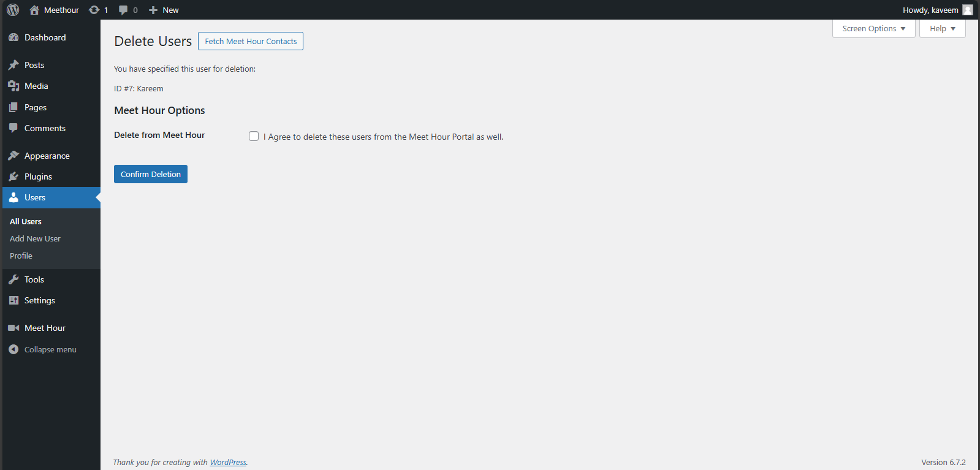This screenshot has height=470, width=980.
Task: Click the Settings sliders icon
Action: point(13,300)
